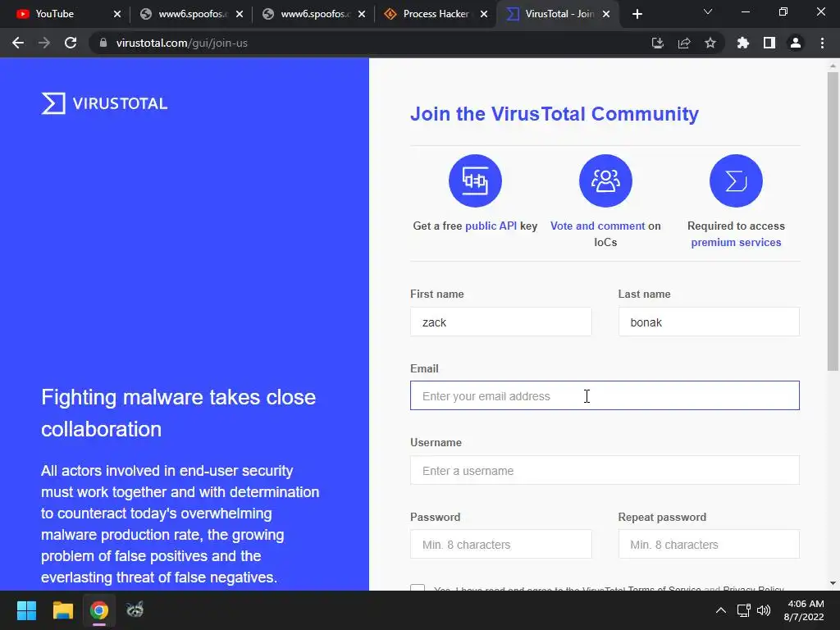Viewport: 840px width, 630px height.
Task: Reload the VirusTotal page
Action: coord(71,43)
